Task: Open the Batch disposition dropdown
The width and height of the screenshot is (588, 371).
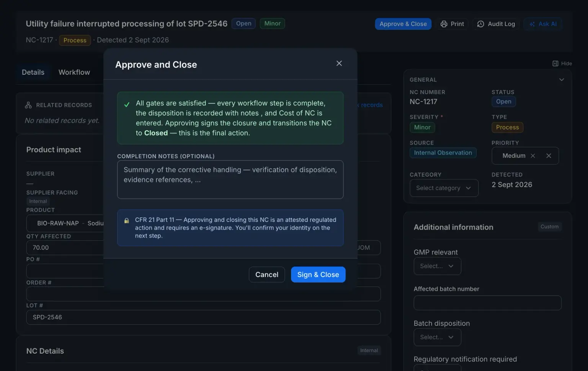Action: [437, 337]
